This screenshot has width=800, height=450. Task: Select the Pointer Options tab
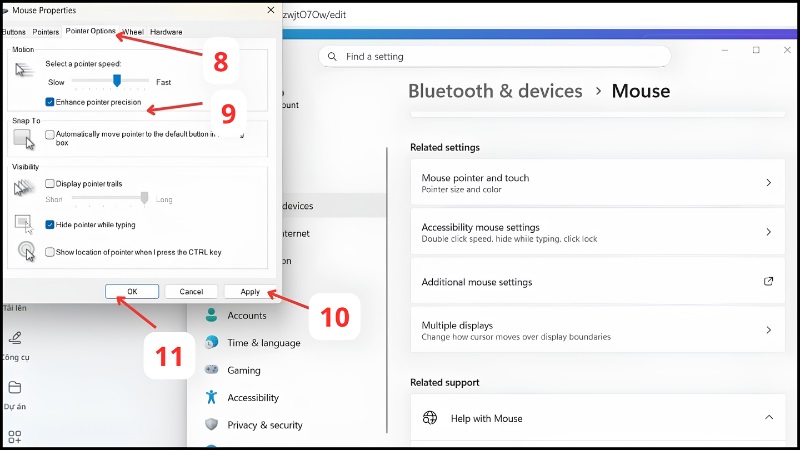tap(90, 31)
